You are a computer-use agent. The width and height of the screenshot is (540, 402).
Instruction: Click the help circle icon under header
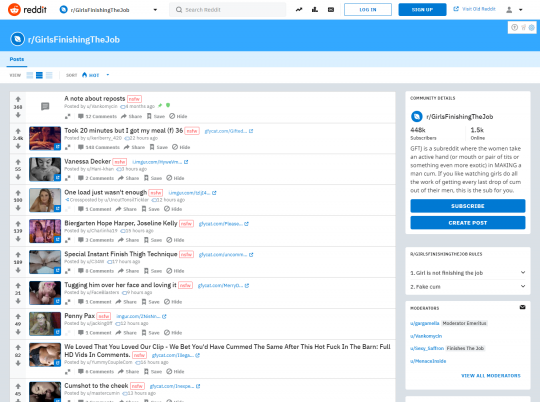515,28
